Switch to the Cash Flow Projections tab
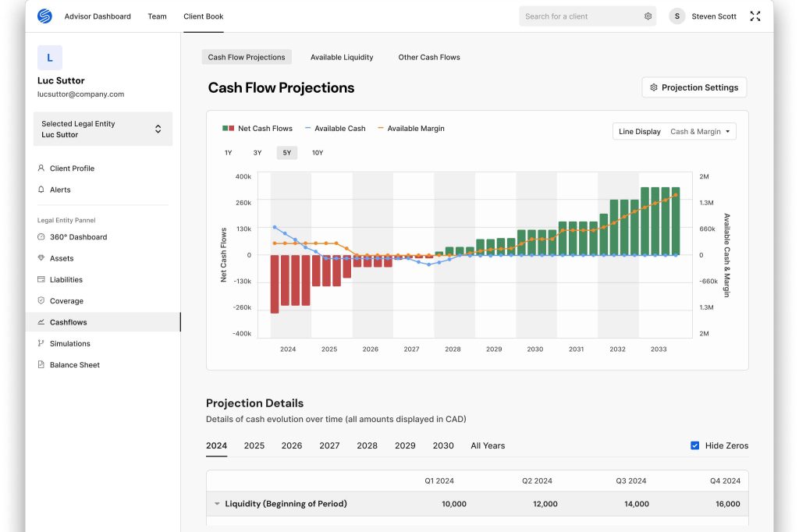The width and height of the screenshot is (799, 532). (x=247, y=57)
